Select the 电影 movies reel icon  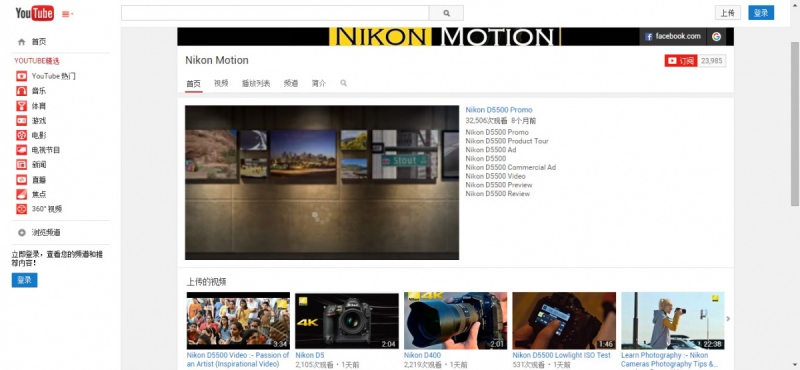21,135
